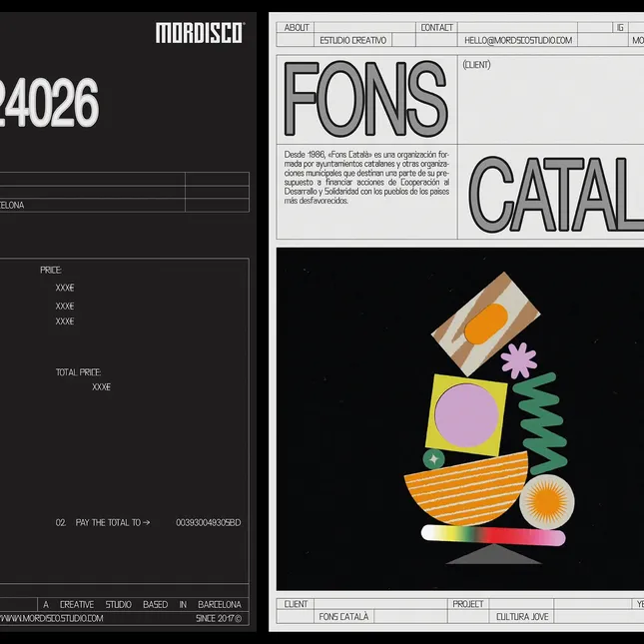
Task: Click the SINCE 2017© text
Action: [x=219, y=618]
